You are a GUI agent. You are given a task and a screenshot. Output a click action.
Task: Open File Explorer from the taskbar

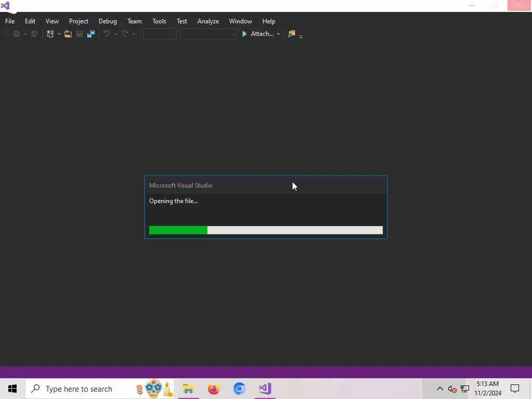[x=188, y=389]
